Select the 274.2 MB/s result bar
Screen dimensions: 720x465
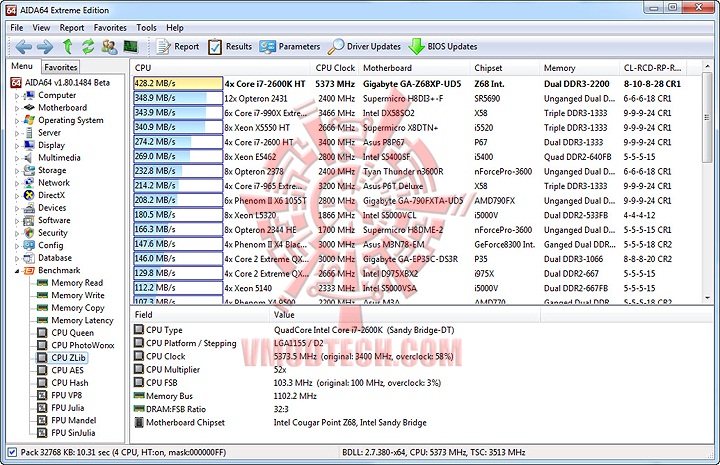pyautogui.click(x=178, y=142)
